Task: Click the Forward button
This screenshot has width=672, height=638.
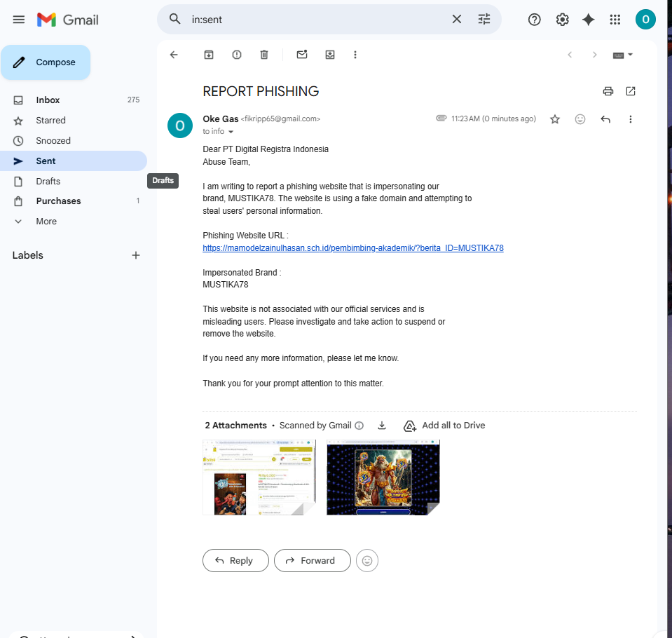Action: [x=313, y=560]
